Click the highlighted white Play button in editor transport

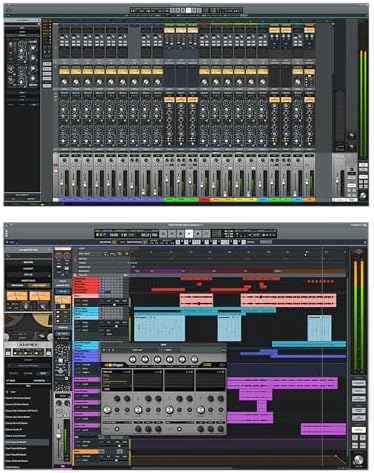coord(189,233)
